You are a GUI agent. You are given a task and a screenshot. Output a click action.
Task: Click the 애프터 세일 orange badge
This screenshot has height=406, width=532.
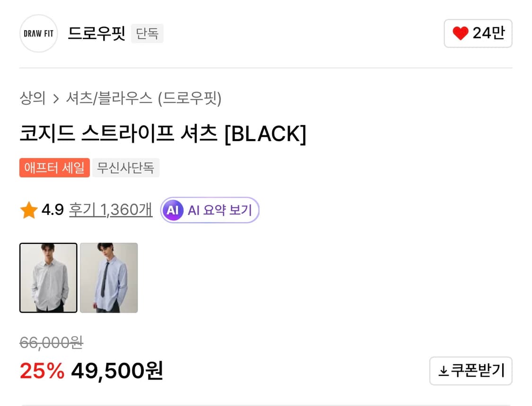coord(54,168)
